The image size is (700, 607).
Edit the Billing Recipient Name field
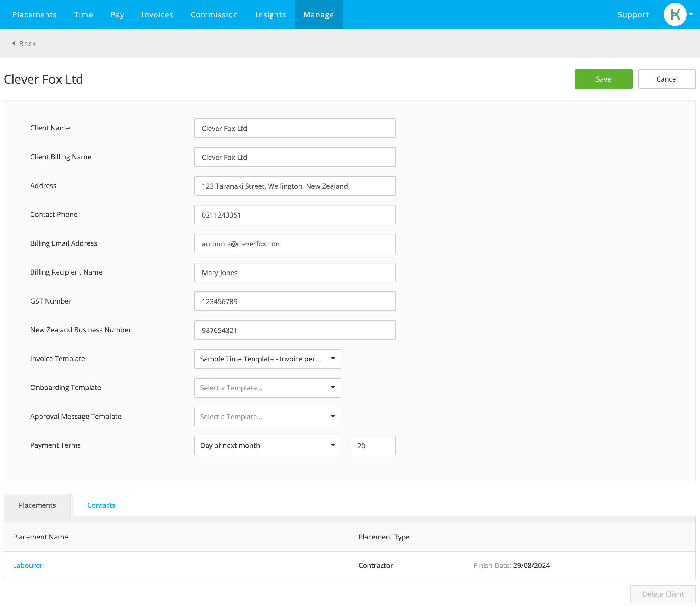[295, 272]
